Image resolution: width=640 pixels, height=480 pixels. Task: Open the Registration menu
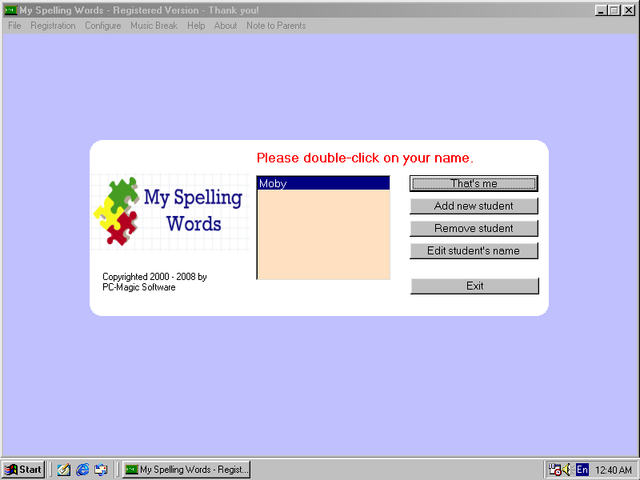53,26
